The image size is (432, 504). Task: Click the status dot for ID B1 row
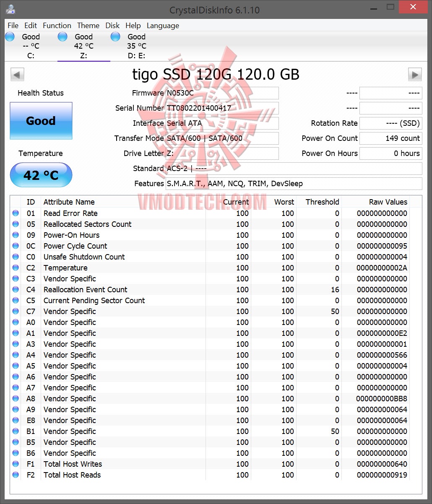point(16,431)
